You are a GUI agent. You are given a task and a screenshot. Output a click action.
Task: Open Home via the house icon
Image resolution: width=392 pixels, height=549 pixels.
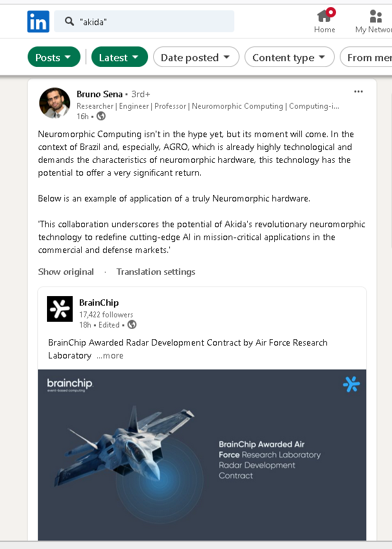pyautogui.click(x=324, y=17)
